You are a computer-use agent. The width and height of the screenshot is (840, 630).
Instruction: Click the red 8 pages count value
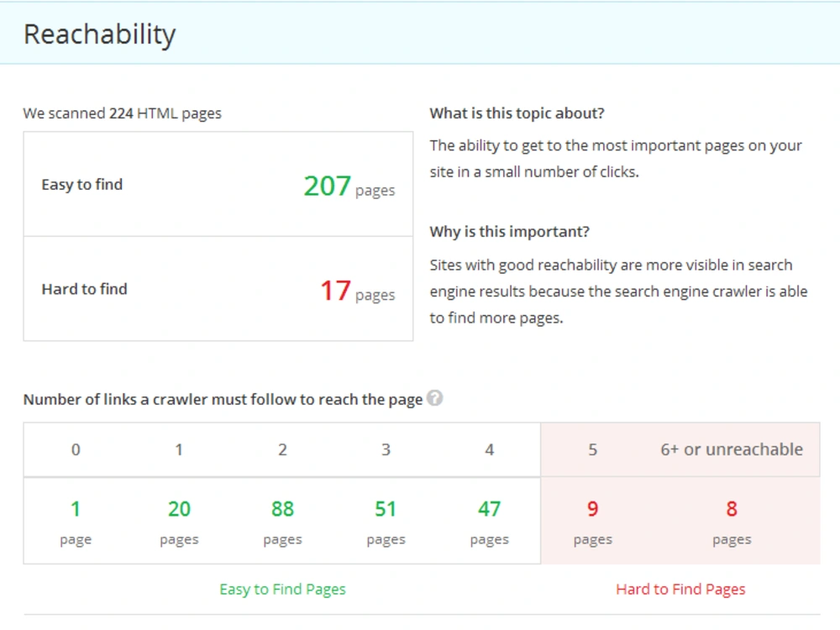click(x=732, y=509)
